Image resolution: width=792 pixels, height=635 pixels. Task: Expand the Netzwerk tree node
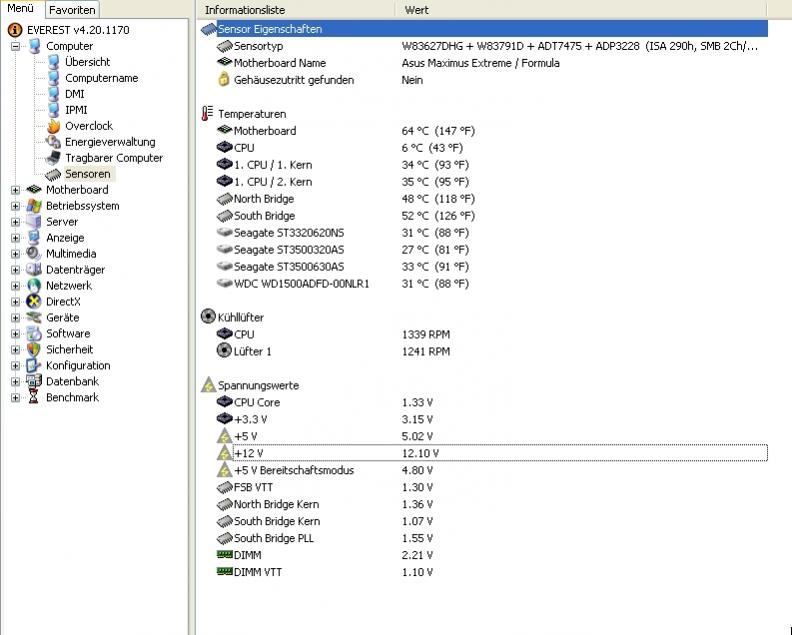16,286
